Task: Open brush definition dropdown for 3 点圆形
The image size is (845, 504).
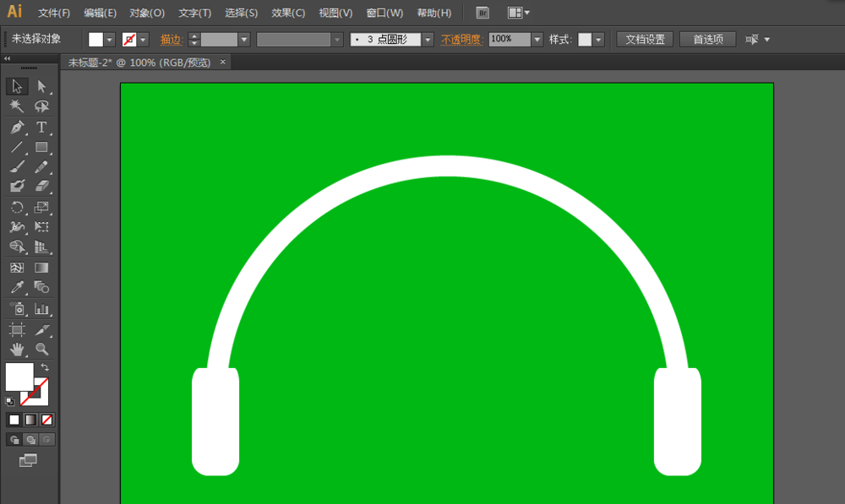Action: pos(428,40)
